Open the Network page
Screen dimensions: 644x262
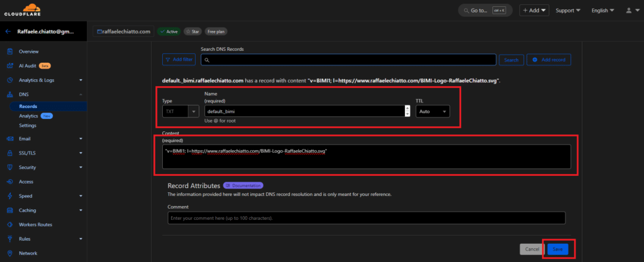pyautogui.click(x=28, y=253)
